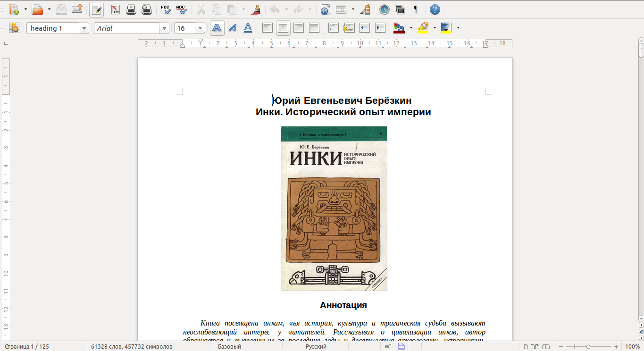Apply the yellow highlighting color
The width and height of the screenshot is (644, 351).
tap(423, 28)
